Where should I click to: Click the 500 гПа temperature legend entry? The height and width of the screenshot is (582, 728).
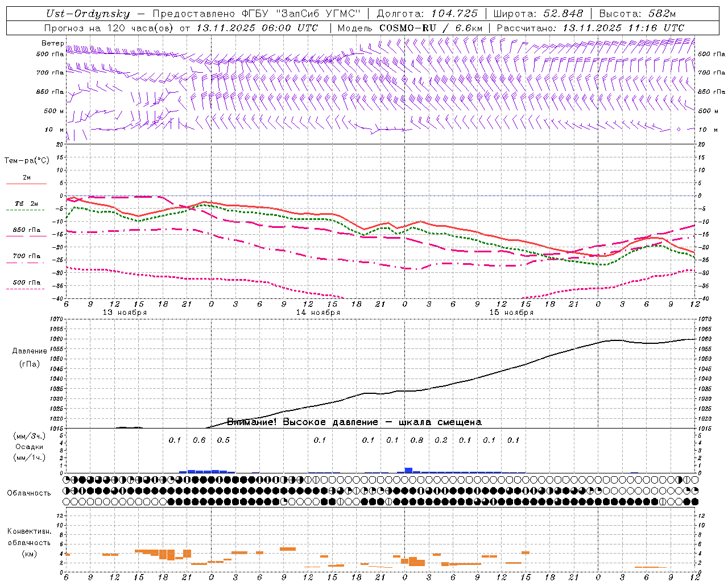pos(26,283)
